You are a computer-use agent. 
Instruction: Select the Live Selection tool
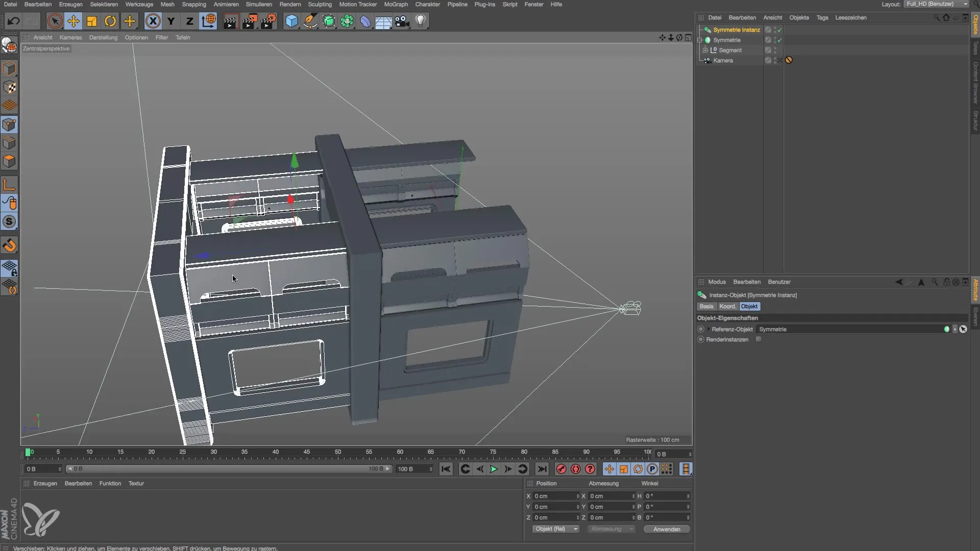coord(55,21)
